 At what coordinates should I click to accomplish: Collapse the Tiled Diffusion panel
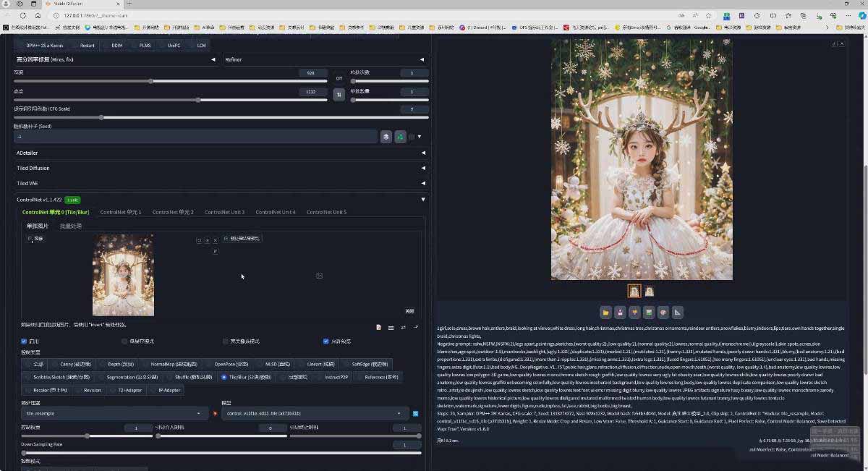[217, 168]
